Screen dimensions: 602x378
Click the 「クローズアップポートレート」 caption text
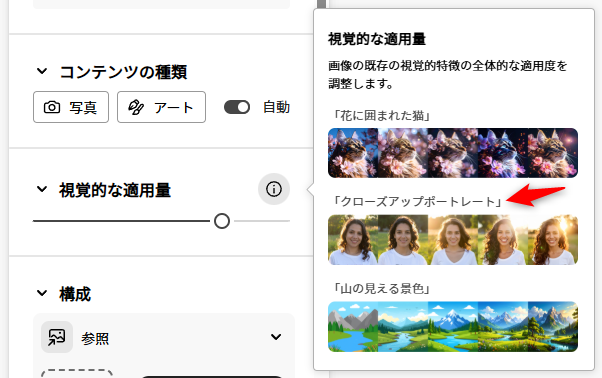(417, 201)
